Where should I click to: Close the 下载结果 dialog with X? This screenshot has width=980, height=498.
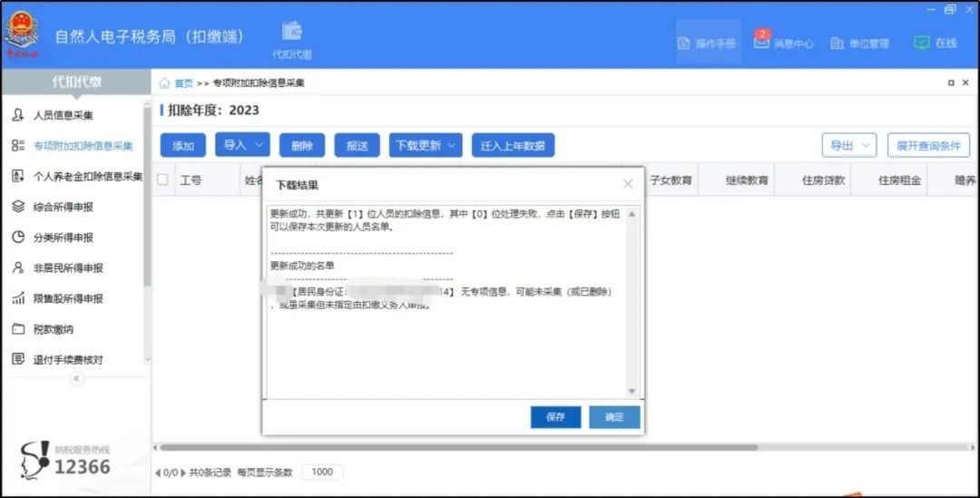point(628,184)
